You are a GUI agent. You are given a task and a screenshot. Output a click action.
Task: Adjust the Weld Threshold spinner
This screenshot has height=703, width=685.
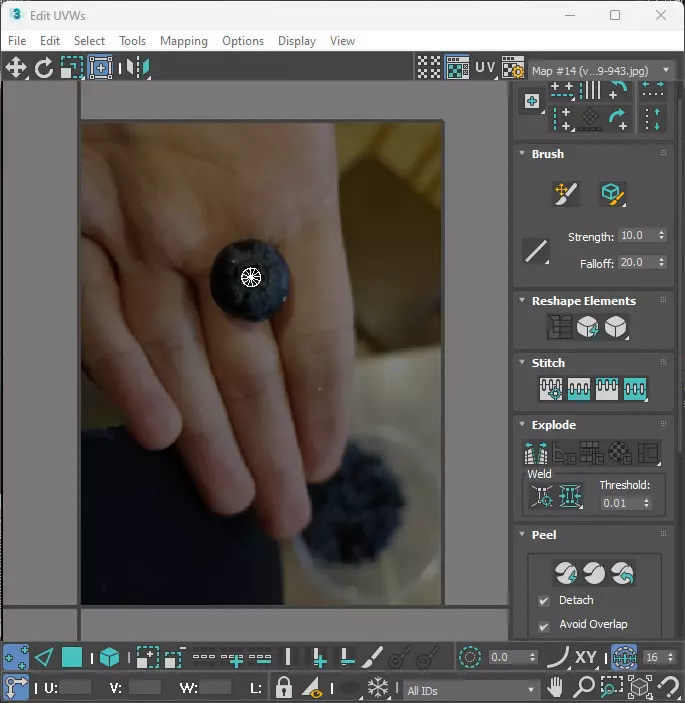(x=646, y=503)
